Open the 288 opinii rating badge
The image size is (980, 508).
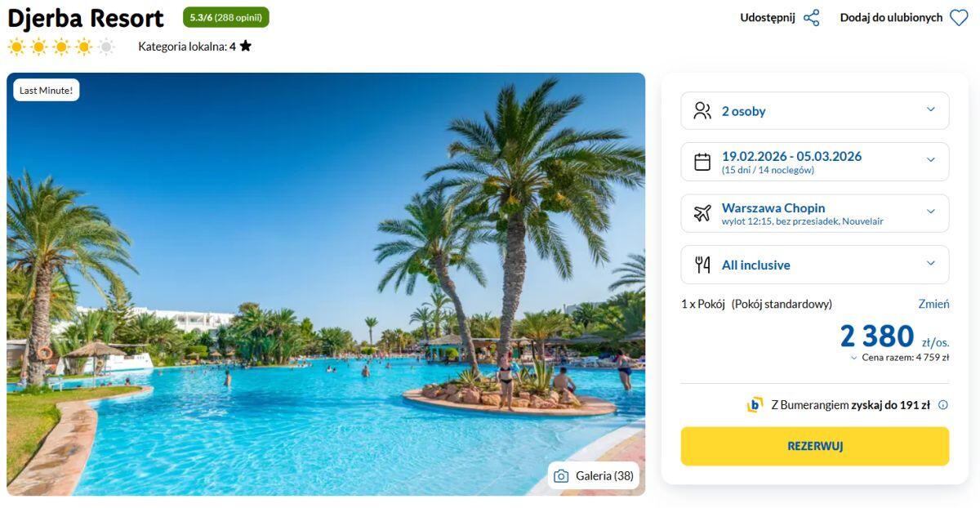point(225,17)
